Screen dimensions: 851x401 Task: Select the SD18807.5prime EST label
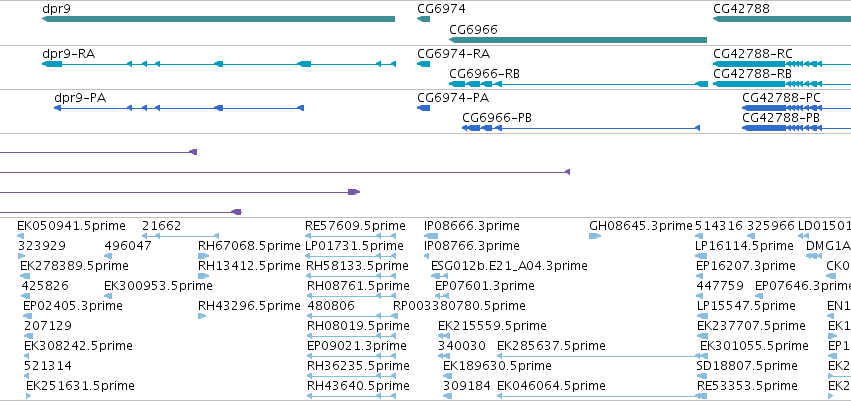pos(747,366)
